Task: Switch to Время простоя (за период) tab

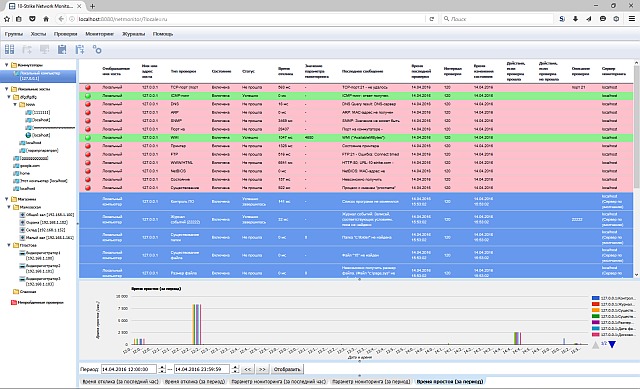Action: pos(449,382)
